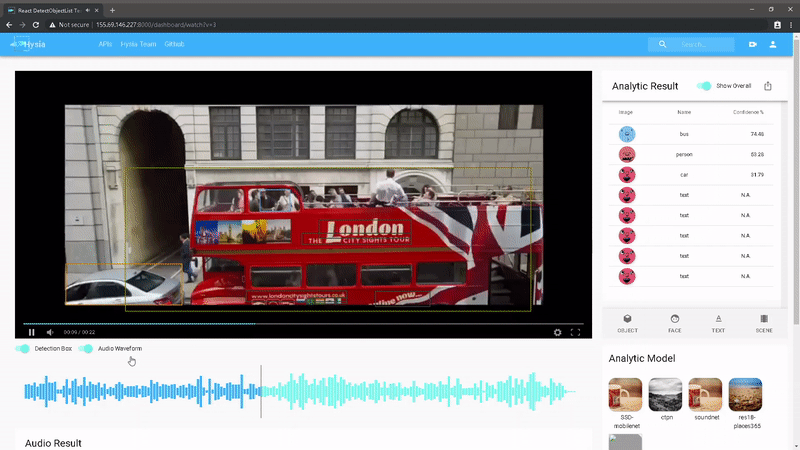
Task: Open the browser three-dot menu
Action: click(x=791, y=24)
